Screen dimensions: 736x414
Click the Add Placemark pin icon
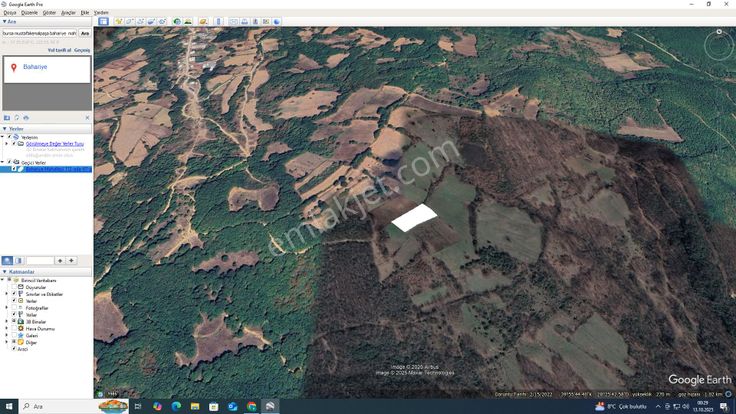[x=118, y=21]
